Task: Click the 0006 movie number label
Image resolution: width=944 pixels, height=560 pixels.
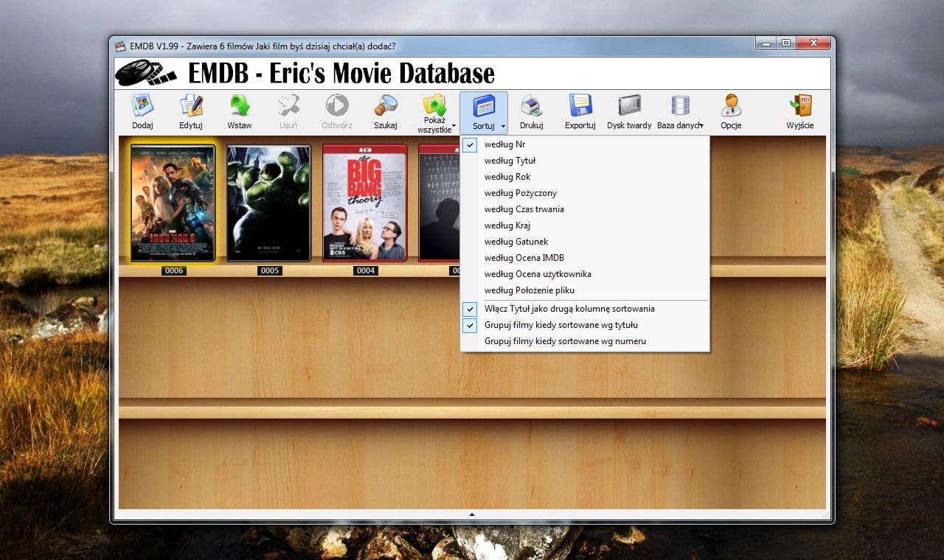Action: (174, 271)
